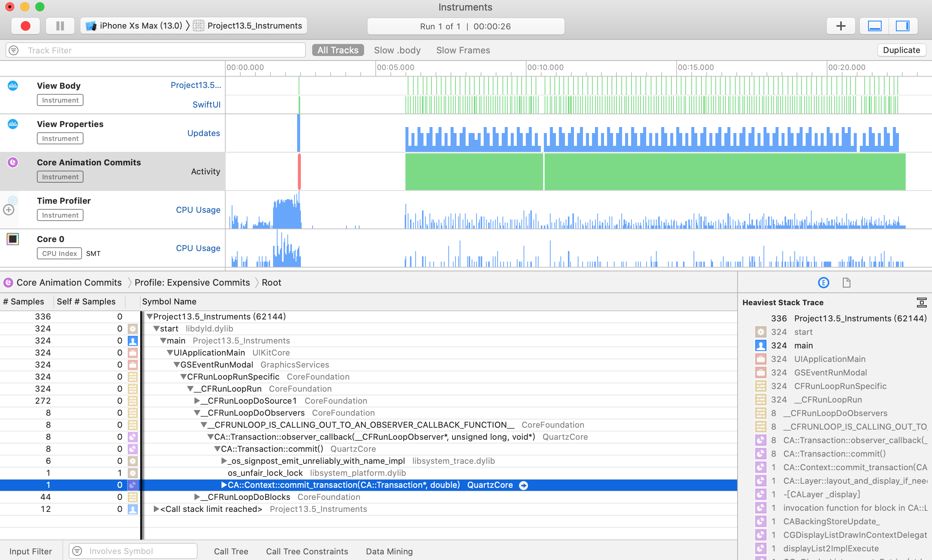Click the View Properties instrument icon
The image size is (932, 560).
[x=13, y=124]
